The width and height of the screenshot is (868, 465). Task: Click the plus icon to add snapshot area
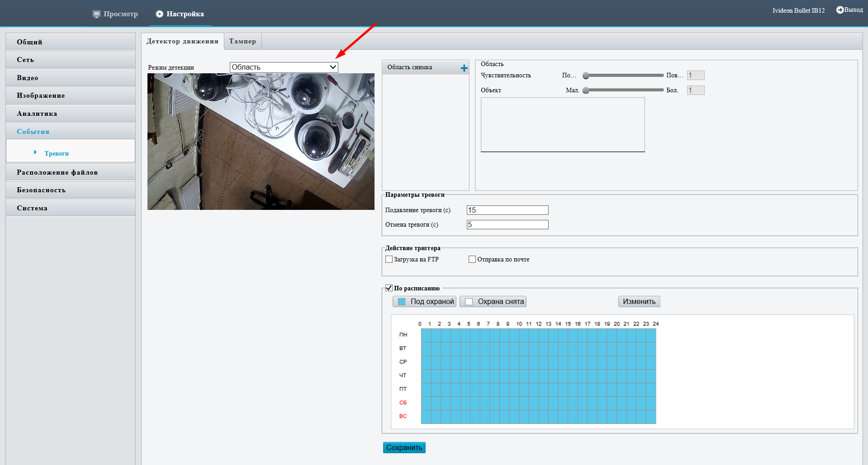(x=464, y=68)
